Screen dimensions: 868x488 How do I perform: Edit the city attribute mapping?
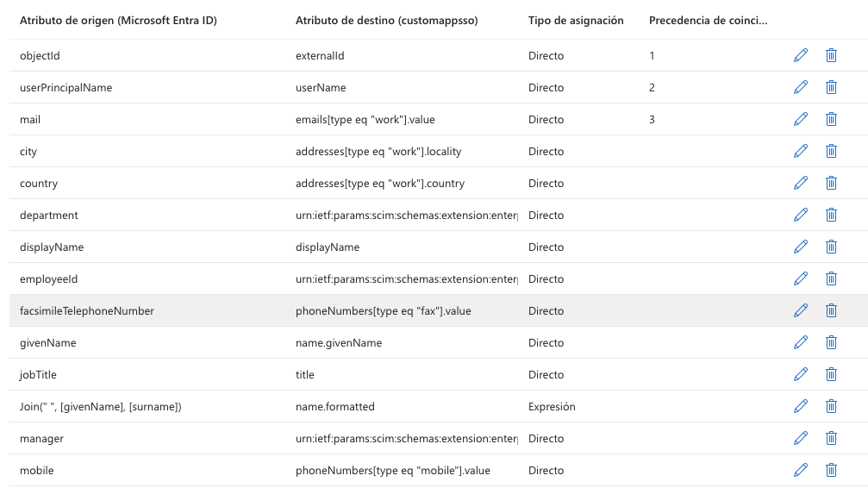click(x=801, y=151)
